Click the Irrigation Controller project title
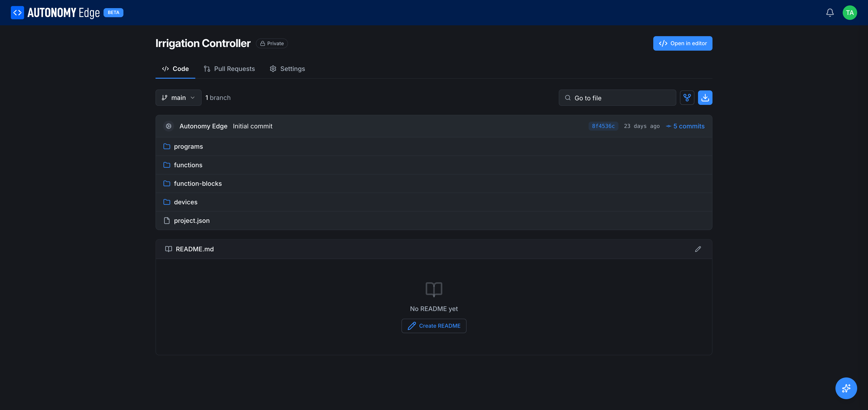The height and width of the screenshot is (410, 868). [203, 43]
